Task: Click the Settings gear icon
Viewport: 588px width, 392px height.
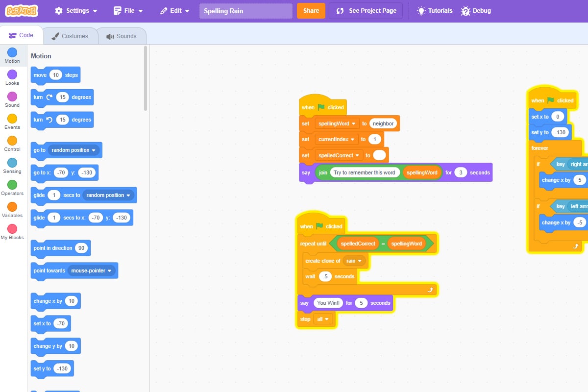Action: [59, 11]
